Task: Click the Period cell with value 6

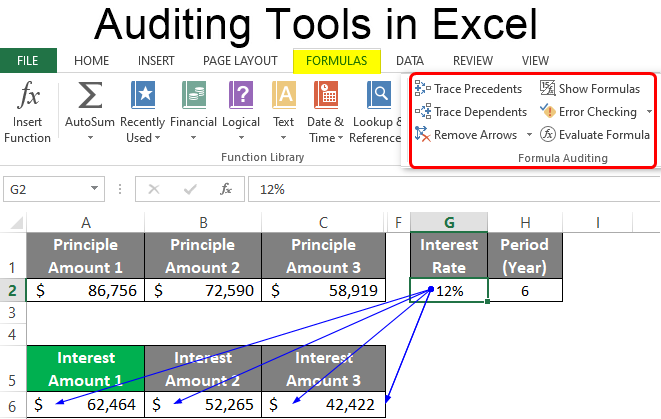Action: click(x=525, y=290)
